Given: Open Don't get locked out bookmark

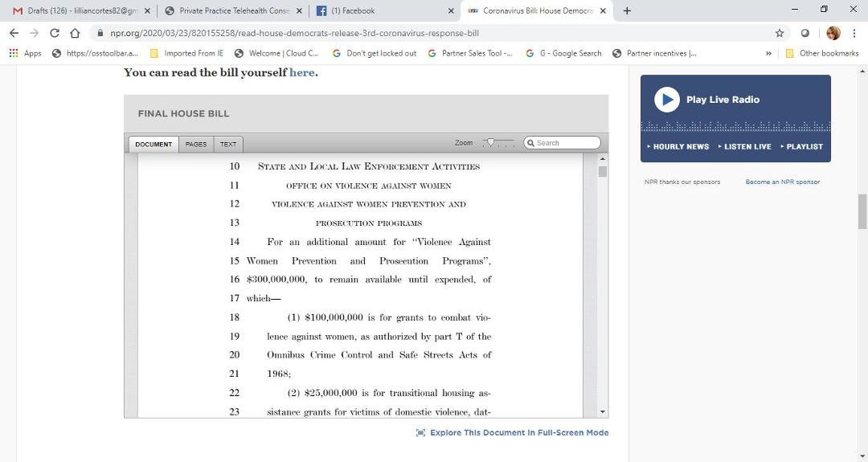Looking at the screenshot, I should click(x=375, y=53).
